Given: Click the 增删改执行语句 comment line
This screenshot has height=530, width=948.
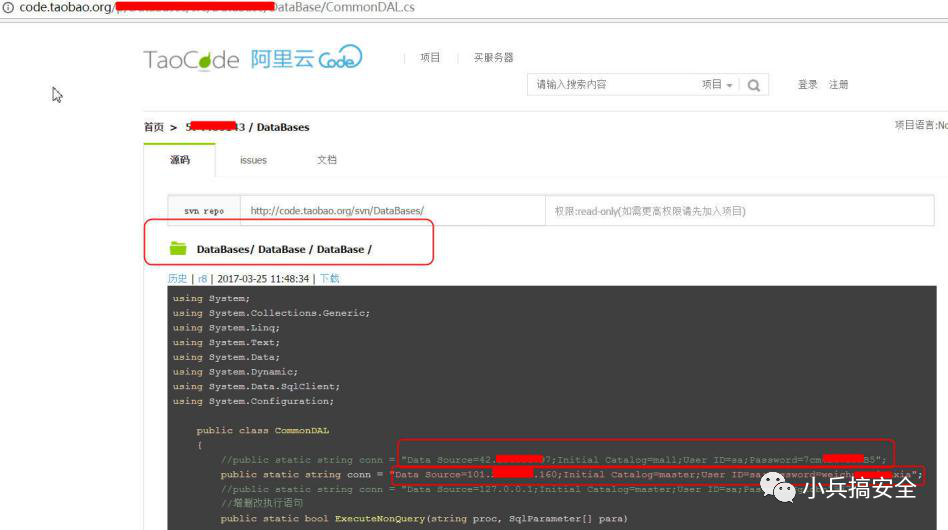Looking at the screenshot, I should [262, 503].
